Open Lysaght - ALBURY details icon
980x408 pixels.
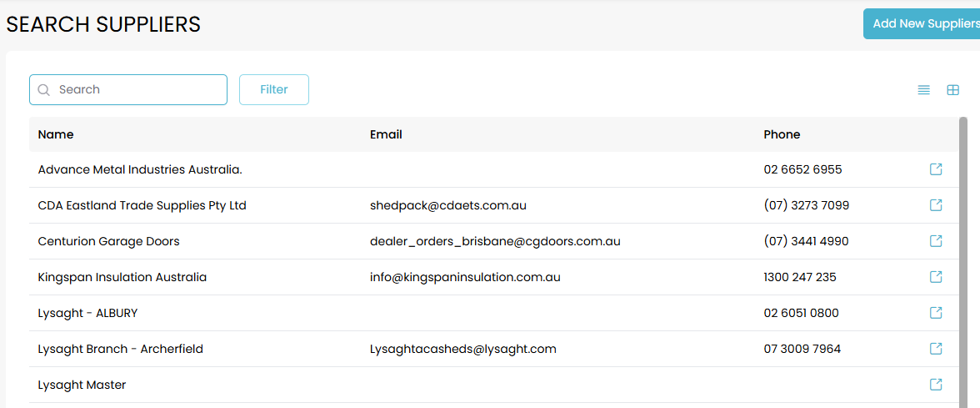(x=936, y=313)
